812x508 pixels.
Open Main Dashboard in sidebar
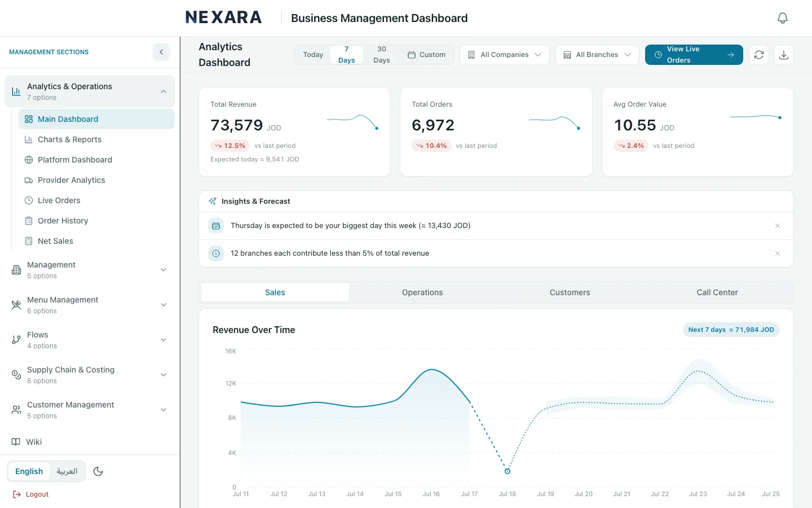point(96,119)
